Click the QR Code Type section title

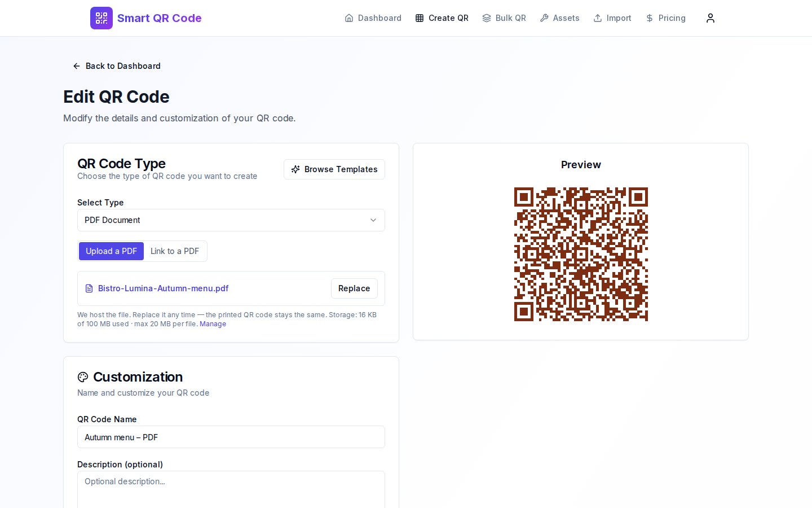click(121, 164)
